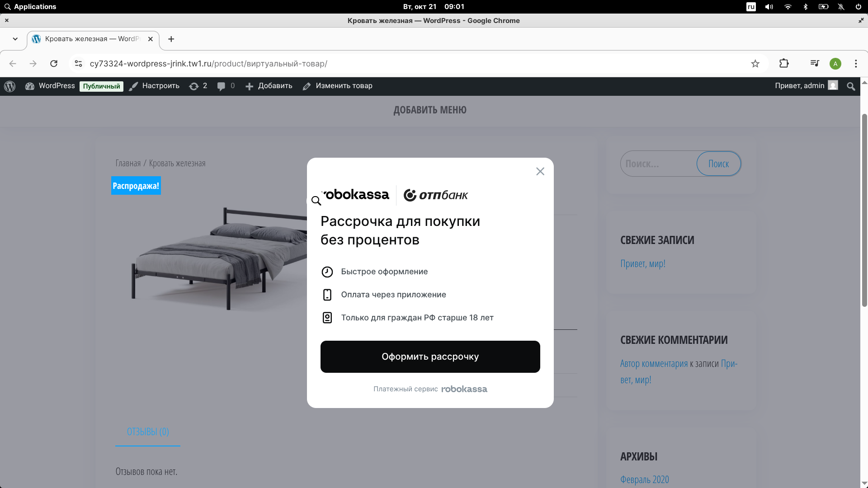Open the admin bar search magnifier
Image resolution: width=868 pixels, height=488 pixels.
click(851, 86)
